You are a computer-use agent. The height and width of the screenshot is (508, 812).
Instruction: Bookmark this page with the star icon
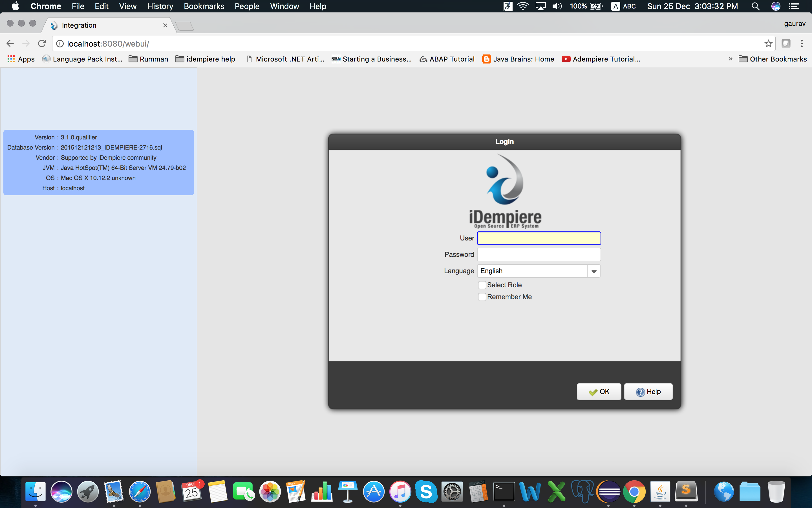tap(768, 44)
